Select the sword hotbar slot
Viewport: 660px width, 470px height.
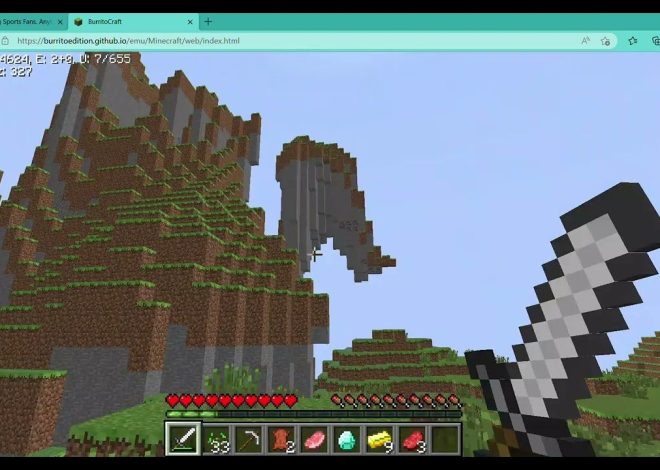click(x=184, y=439)
